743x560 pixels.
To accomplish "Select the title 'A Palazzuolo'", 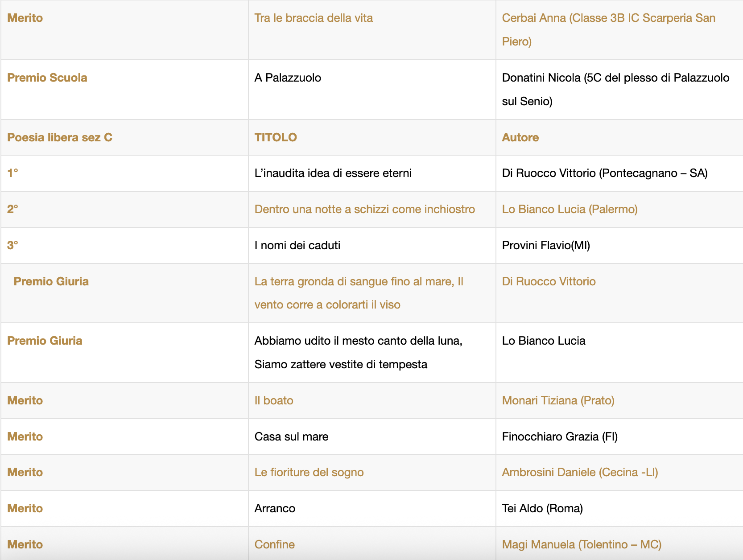I will click(288, 78).
